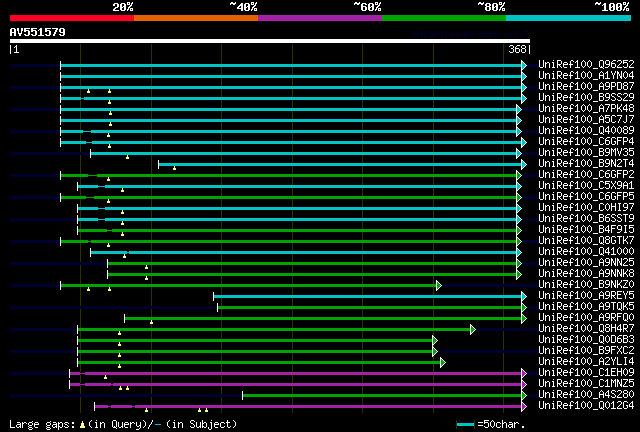Click the yellow gap marker under the Q41000 bar
This screenshot has width=640, height=432.
tap(124, 256)
